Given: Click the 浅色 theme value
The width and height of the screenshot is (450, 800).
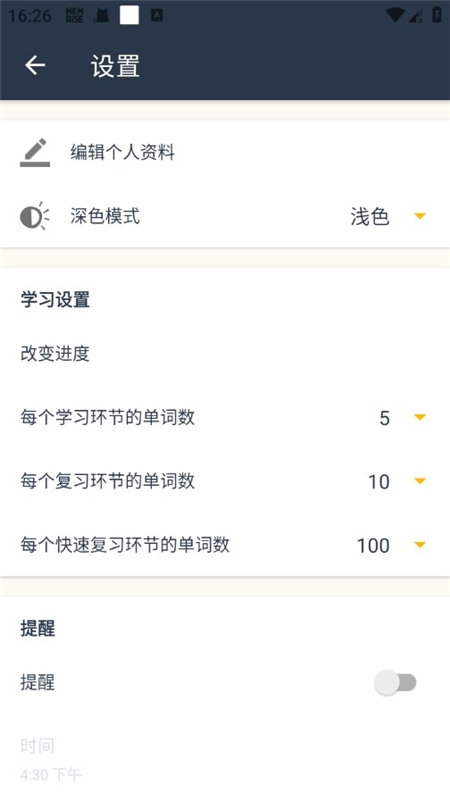Looking at the screenshot, I should [370, 217].
